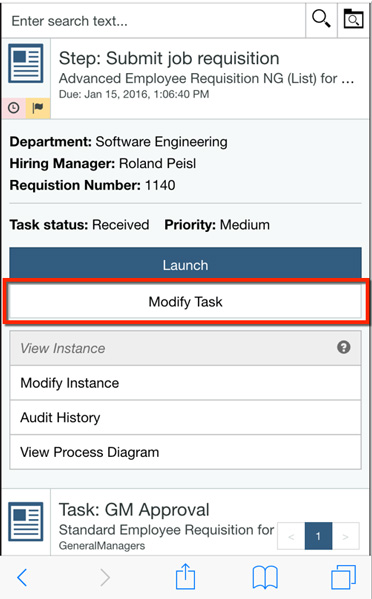Click the yellow flag priority icon
The image size is (372, 599).
click(38, 108)
